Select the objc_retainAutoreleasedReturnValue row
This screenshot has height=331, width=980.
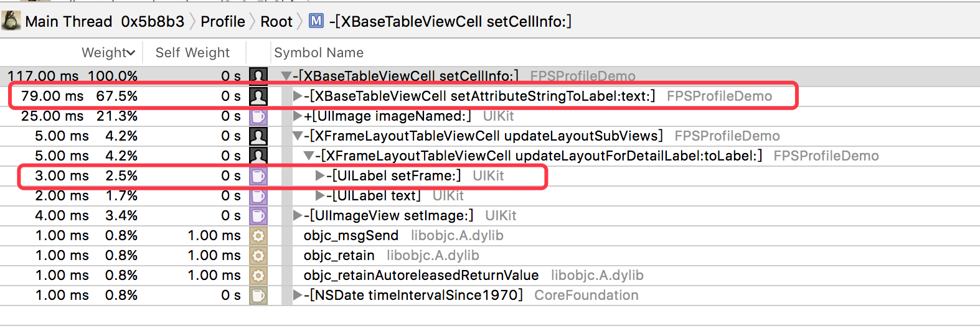(x=421, y=276)
